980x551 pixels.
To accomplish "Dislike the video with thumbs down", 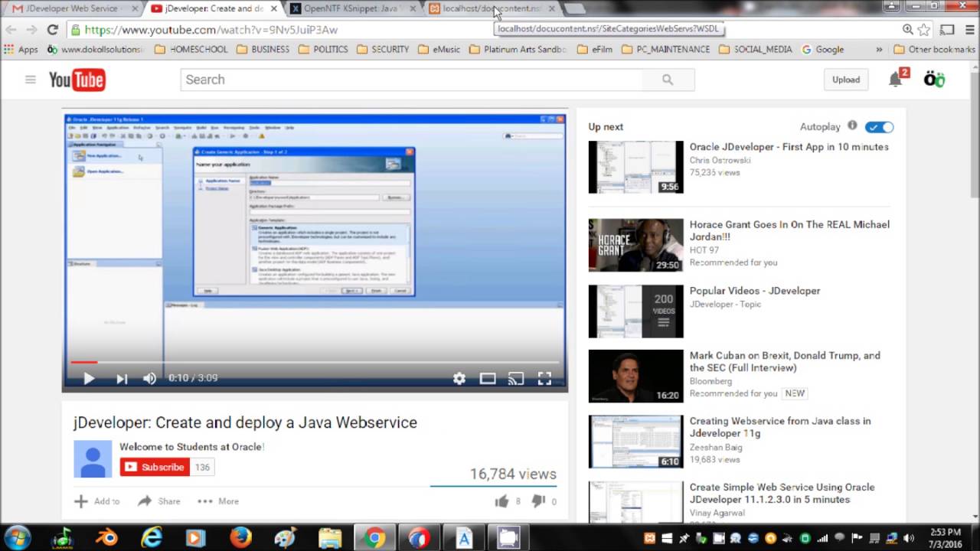I will [538, 501].
